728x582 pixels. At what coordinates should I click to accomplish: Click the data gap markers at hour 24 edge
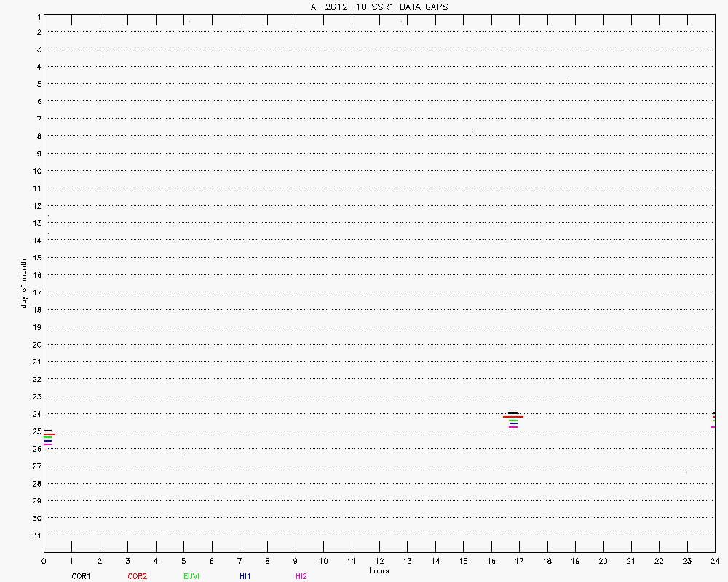point(713,420)
